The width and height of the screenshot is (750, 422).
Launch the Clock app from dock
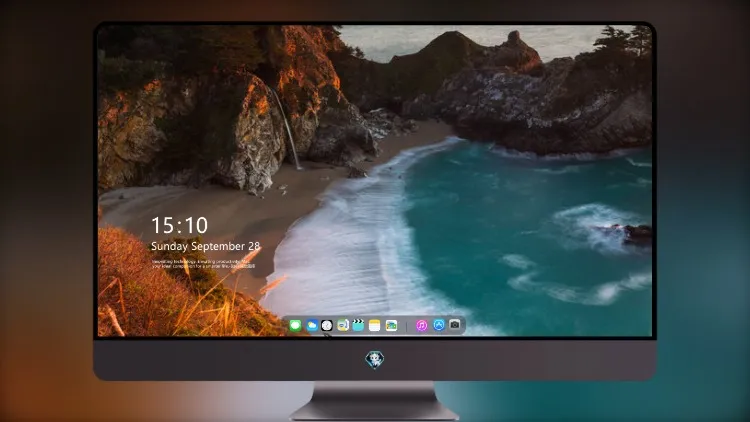(x=327, y=326)
